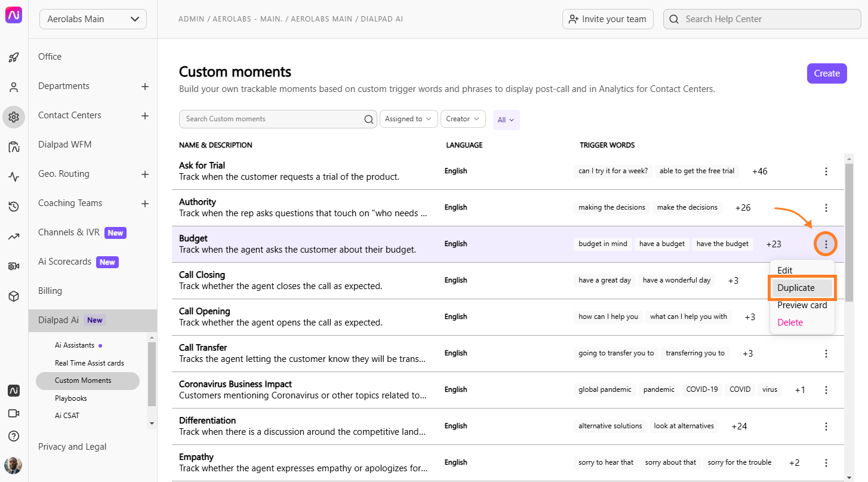Click the user avatar photo
Screen dimensions: 868x482
tap(13, 465)
